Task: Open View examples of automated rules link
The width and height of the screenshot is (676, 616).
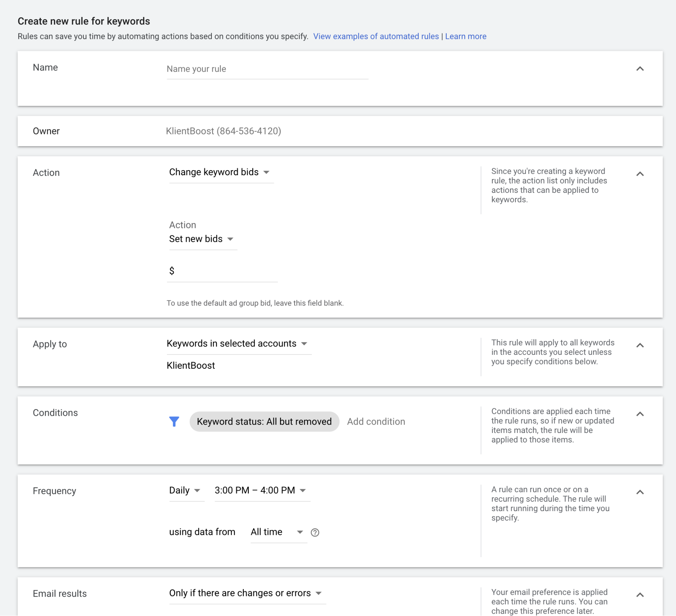Action: pyautogui.click(x=376, y=36)
